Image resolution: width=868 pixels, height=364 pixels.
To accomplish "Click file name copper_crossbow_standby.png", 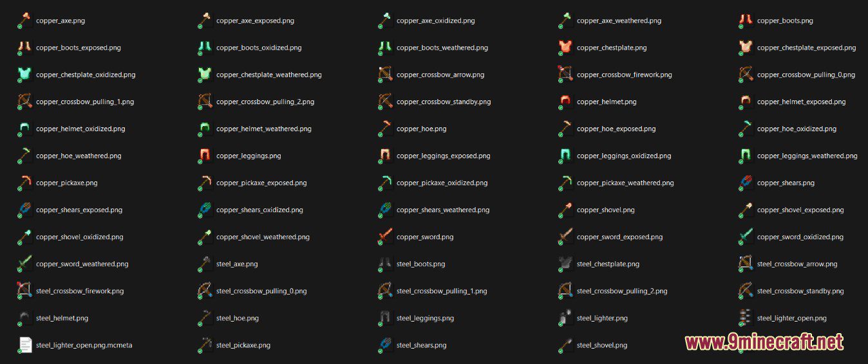I will click(444, 102).
